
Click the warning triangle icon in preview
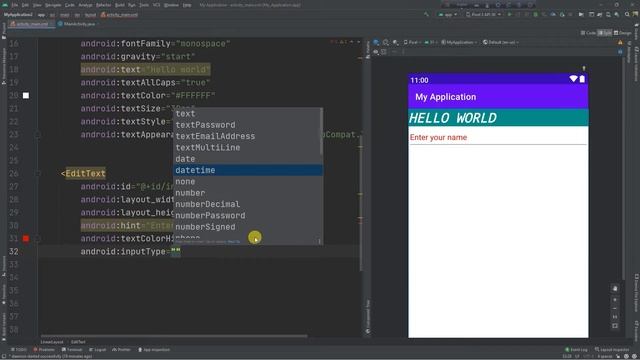tap(620, 42)
